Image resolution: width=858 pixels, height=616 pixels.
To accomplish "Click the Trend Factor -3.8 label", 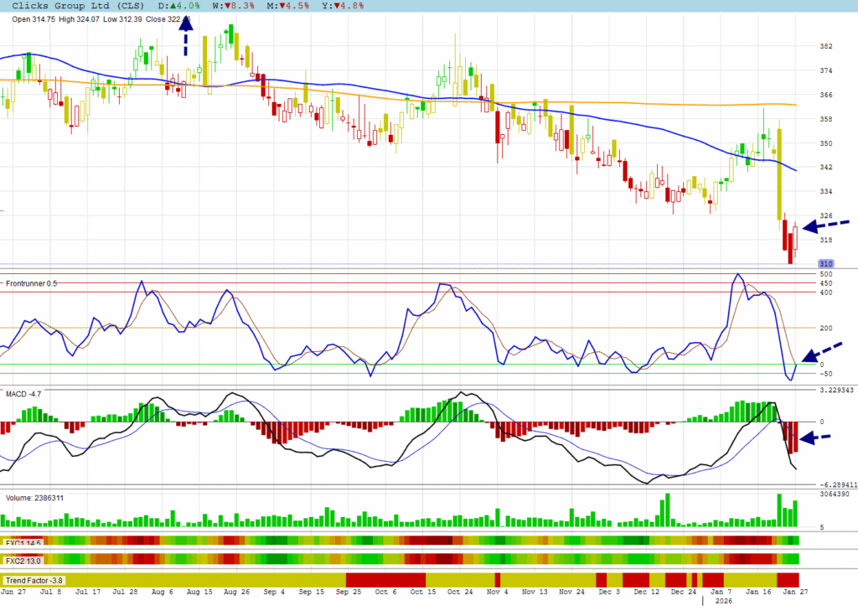I will pos(34,580).
